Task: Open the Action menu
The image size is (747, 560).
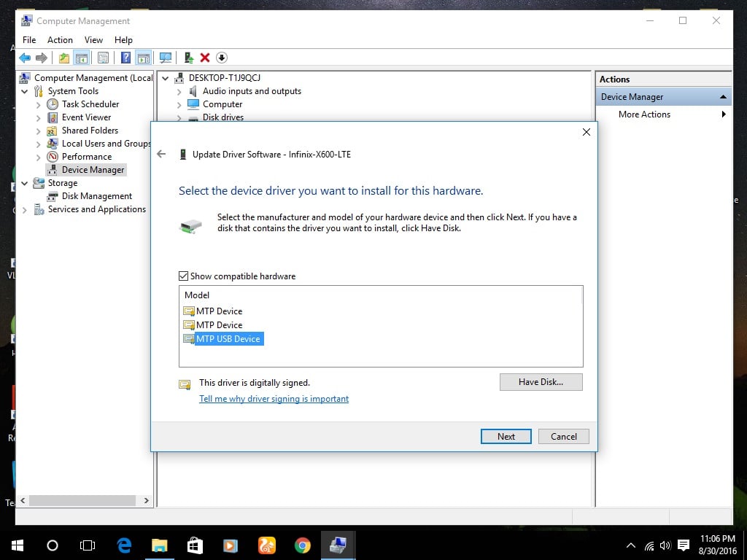Action: pos(60,40)
